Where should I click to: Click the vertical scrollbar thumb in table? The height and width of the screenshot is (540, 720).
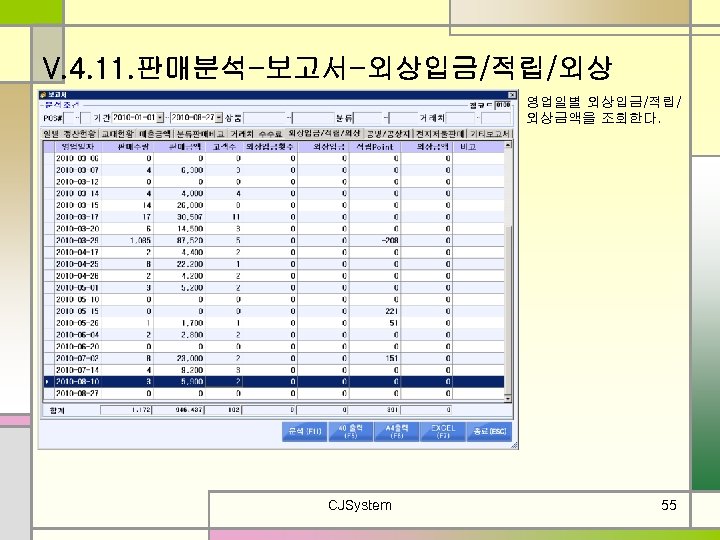click(508, 309)
